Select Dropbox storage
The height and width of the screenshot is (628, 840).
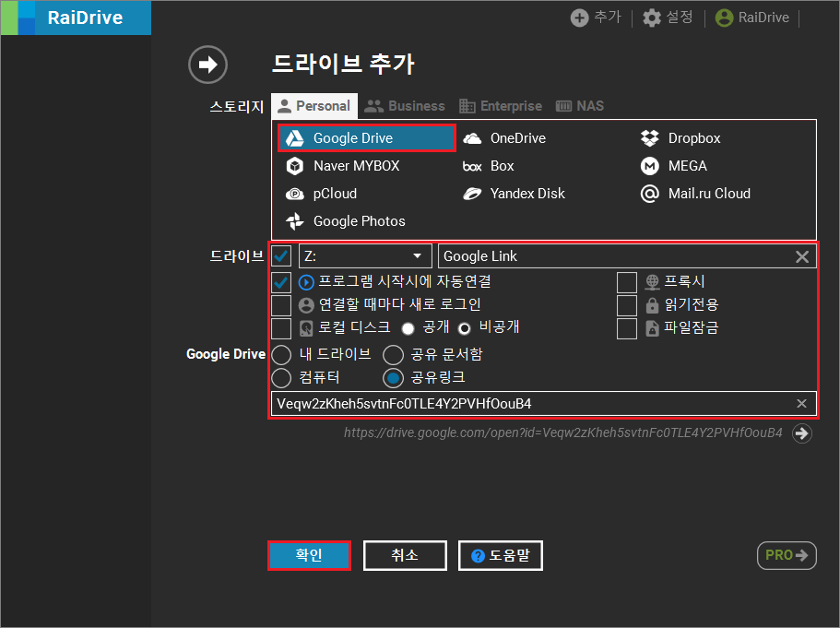tap(680, 138)
